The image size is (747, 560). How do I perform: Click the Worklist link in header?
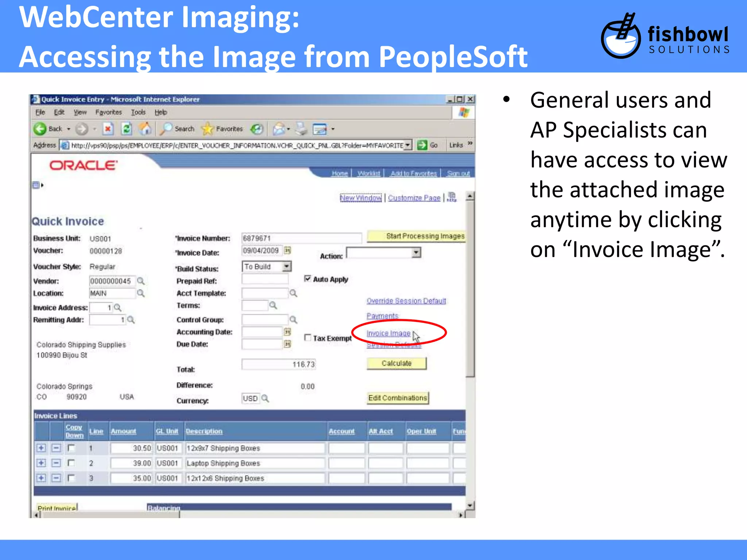pos(369,174)
